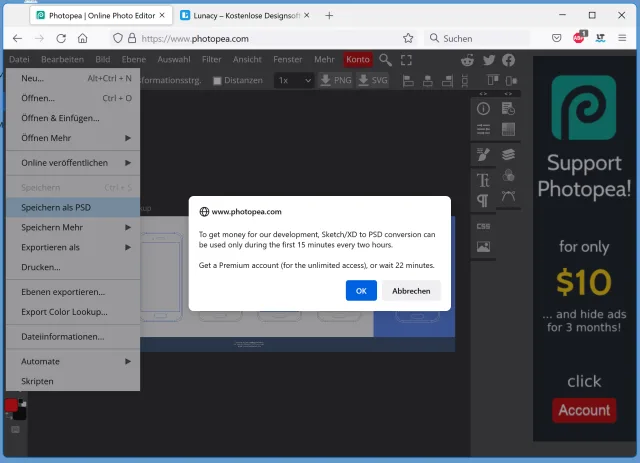Click the Photopea search magnifier icon
This screenshot has width=640, height=463.
[x=385, y=60]
